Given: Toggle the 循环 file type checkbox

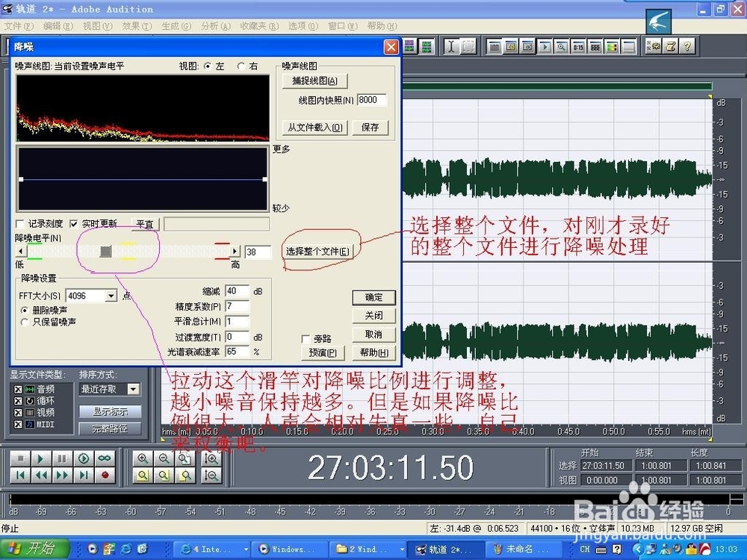Looking at the screenshot, I should 18,401.
